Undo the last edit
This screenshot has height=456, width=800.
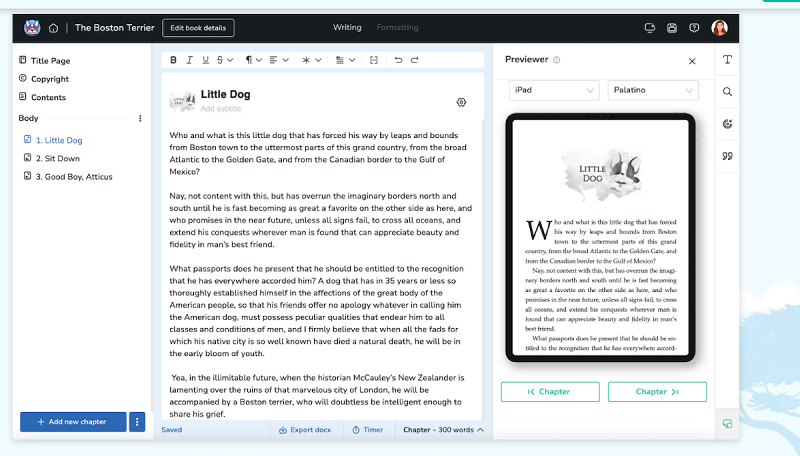point(398,60)
